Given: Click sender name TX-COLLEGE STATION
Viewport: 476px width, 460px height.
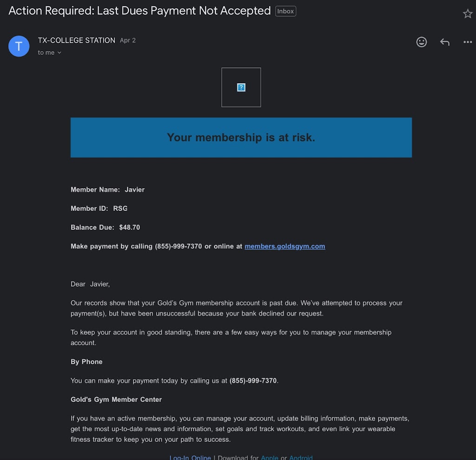Looking at the screenshot, I should (77, 40).
